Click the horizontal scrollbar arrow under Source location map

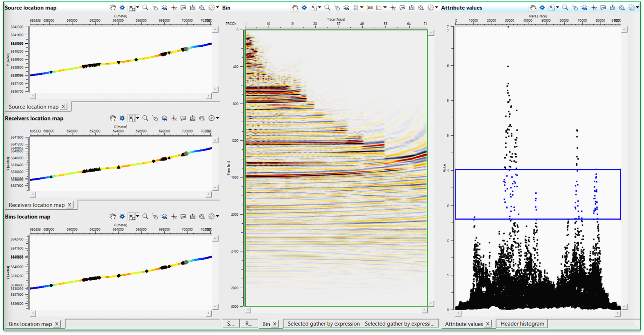point(33,96)
